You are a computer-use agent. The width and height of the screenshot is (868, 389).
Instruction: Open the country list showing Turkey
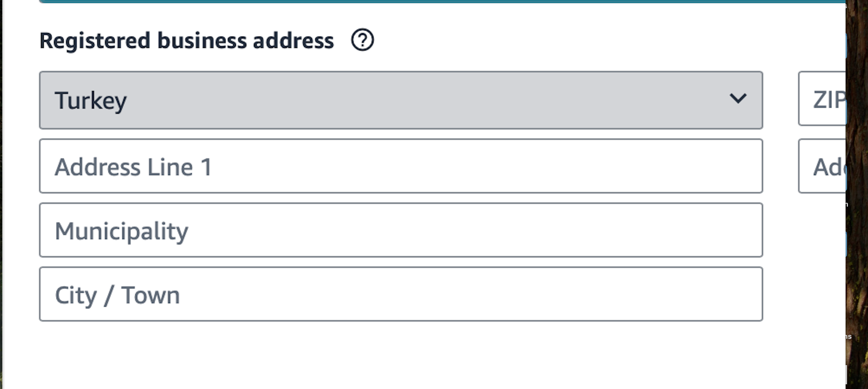[x=401, y=100]
